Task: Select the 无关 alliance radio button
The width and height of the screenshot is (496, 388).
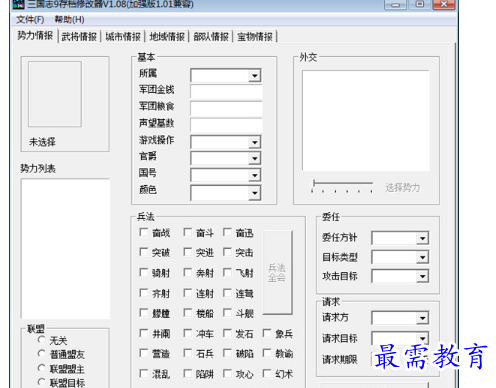Action: [x=42, y=340]
